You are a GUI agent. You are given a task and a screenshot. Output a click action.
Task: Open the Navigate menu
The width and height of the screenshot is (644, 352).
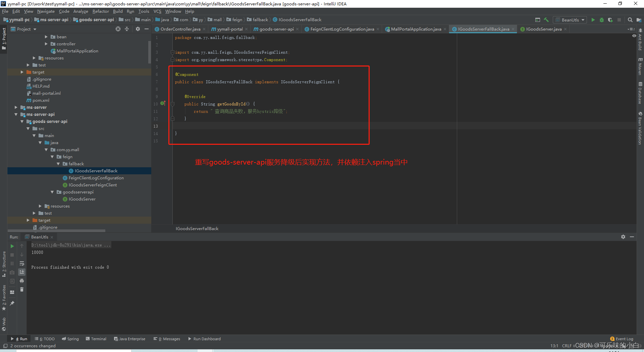pyautogui.click(x=46, y=11)
